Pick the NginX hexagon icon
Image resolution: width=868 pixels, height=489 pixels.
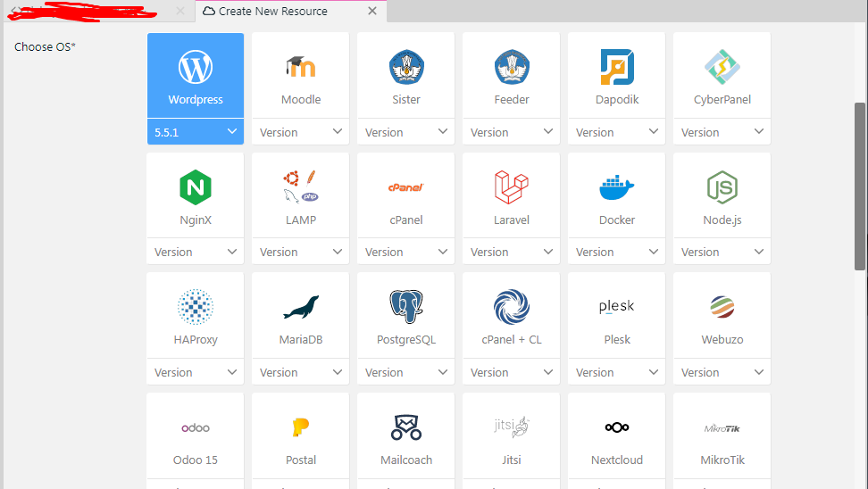tap(196, 187)
